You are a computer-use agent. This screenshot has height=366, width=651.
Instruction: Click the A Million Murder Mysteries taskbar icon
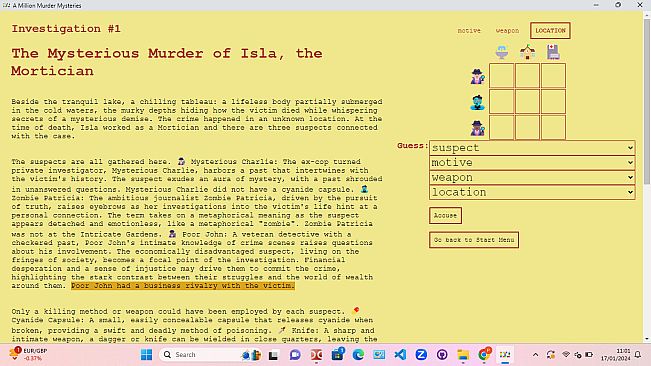(x=505, y=355)
